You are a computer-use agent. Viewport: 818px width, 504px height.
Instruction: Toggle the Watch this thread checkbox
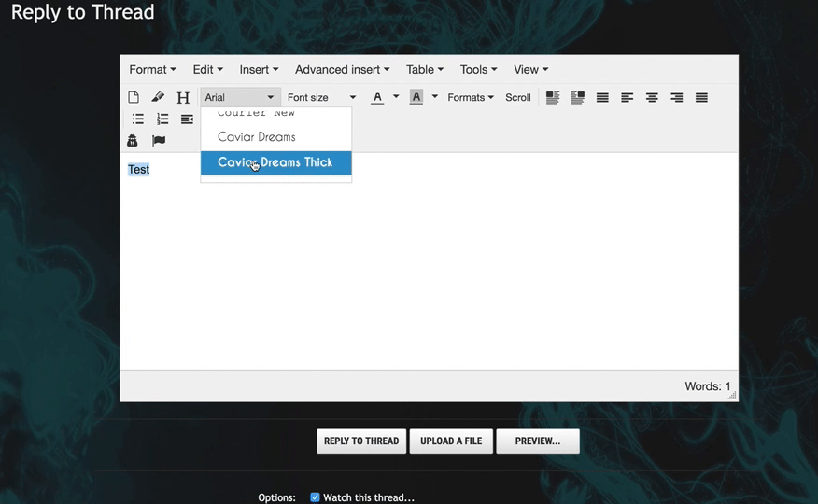pyautogui.click(x=315, y=497)
